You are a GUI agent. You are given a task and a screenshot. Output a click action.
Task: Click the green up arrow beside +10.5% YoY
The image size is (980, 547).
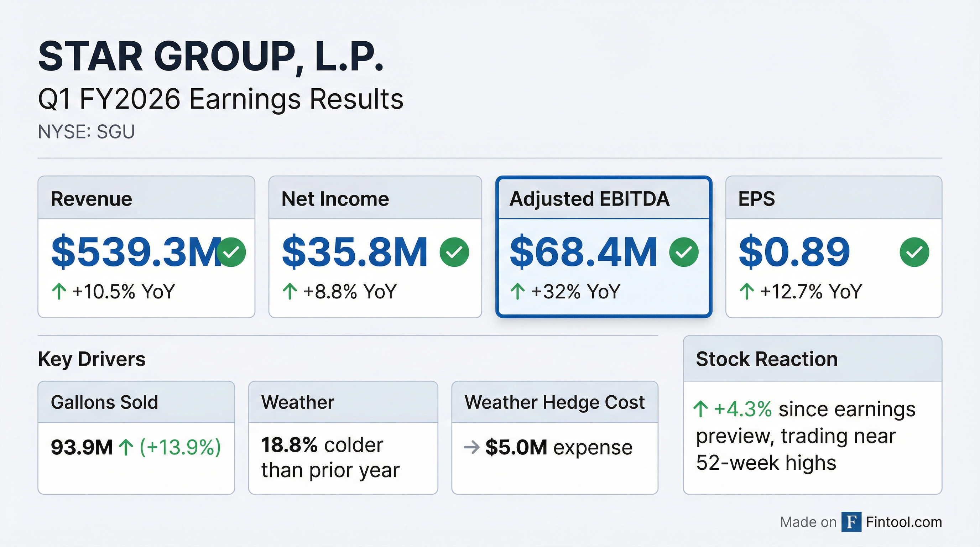click(59, 292)
